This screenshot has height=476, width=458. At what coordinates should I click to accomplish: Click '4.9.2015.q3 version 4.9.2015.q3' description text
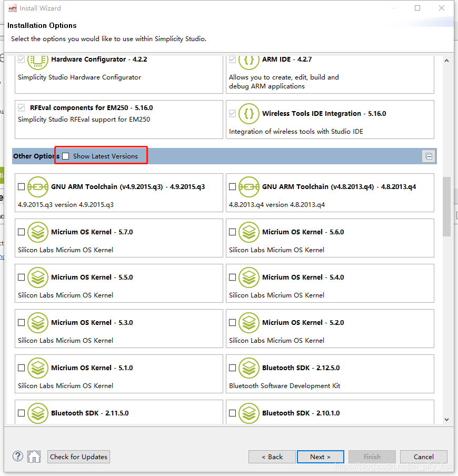(66, 205)
